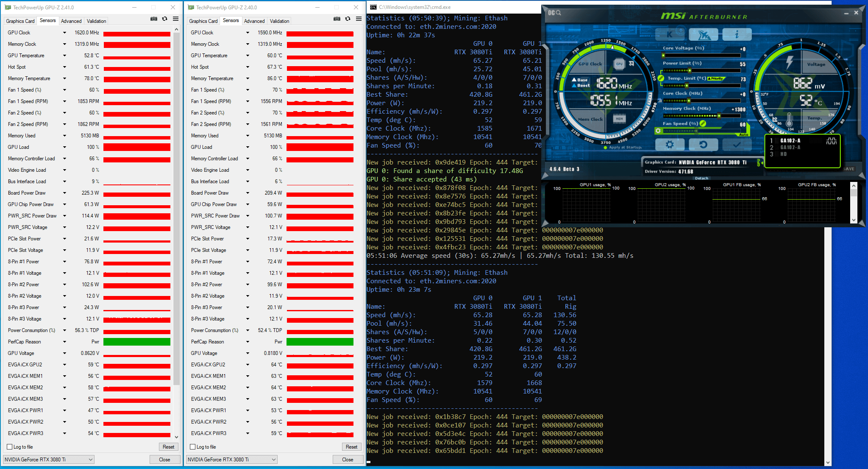868x469 pixels.
Task: Take screenshot in GPU-Z 2.41.0 window
Action: click(x=153, y=19)
